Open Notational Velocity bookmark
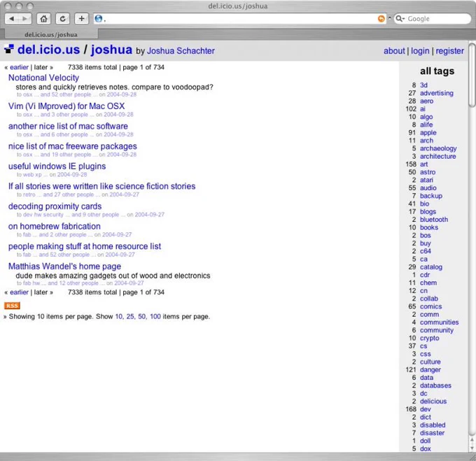 click(x=43, y=78)
